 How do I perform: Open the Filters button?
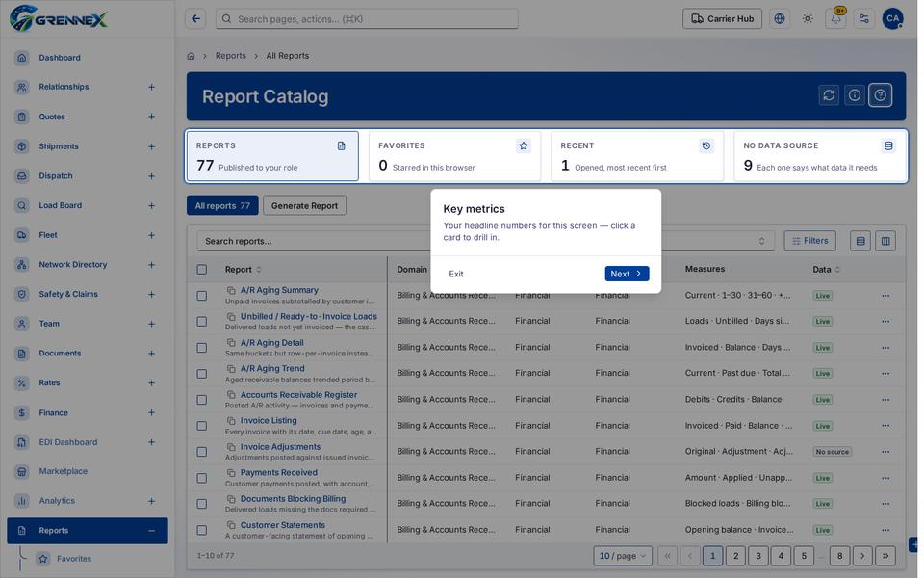tap(810, 241)
